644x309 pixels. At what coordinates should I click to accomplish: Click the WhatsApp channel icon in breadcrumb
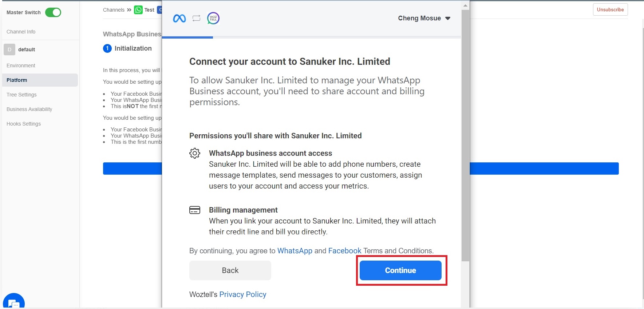click(x=138, y=10)
